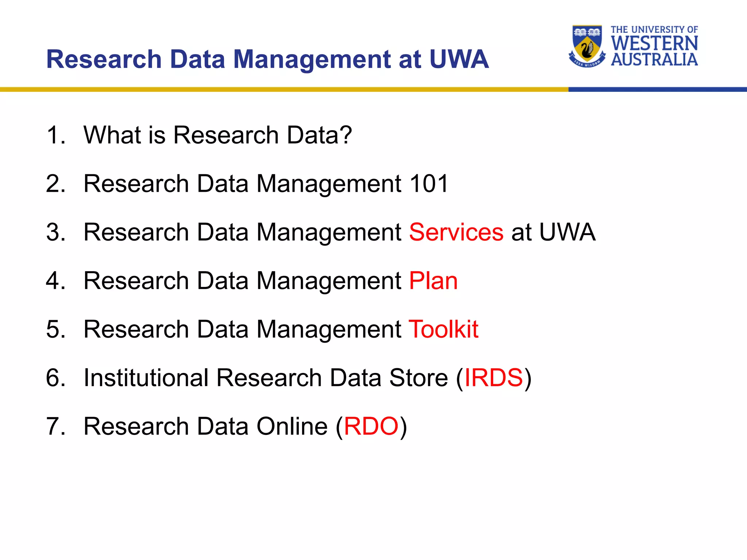Viewport: 747px width, 560px height.
Task: Click the Western Australia wordmark text
Action: click(654, 51)
